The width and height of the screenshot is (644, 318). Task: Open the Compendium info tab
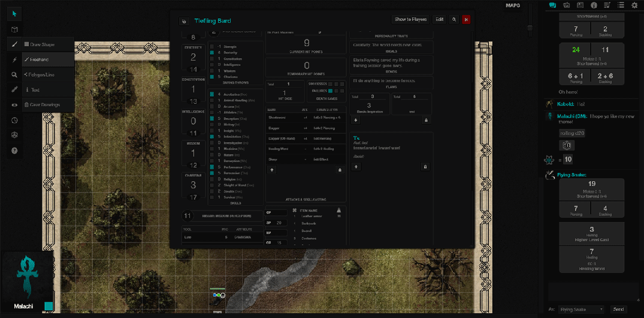click(594, 5)
